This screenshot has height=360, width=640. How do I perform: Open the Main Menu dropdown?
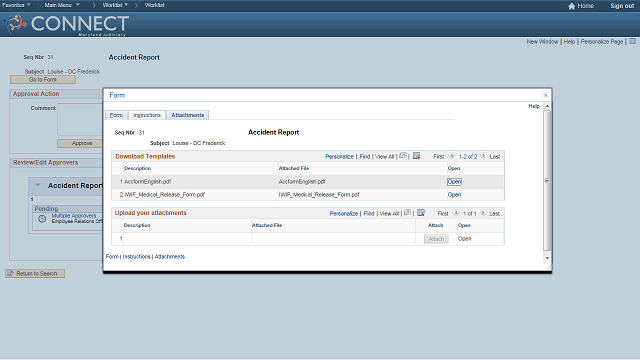(62, 5)
